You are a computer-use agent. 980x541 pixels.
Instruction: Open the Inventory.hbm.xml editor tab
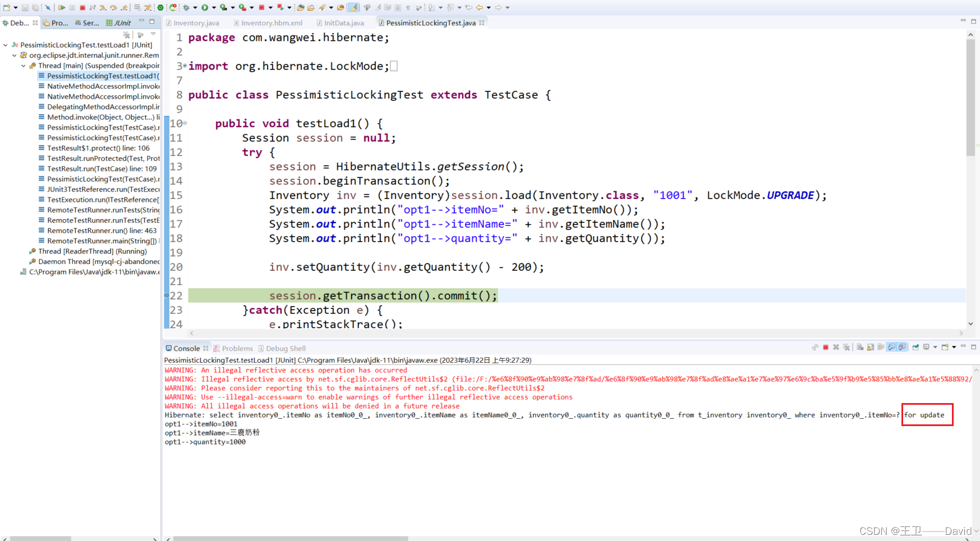pos(268,23)
